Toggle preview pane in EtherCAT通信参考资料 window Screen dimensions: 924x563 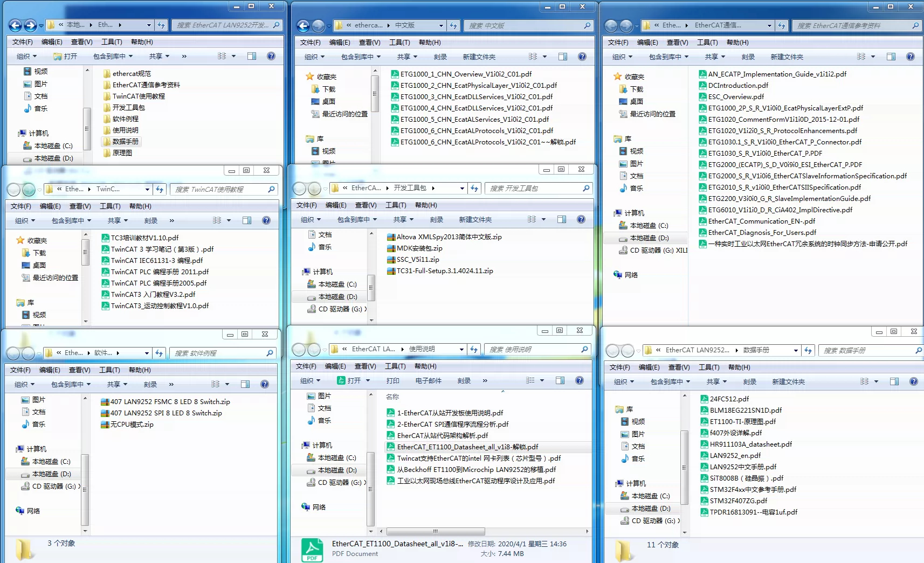(891, 57)
